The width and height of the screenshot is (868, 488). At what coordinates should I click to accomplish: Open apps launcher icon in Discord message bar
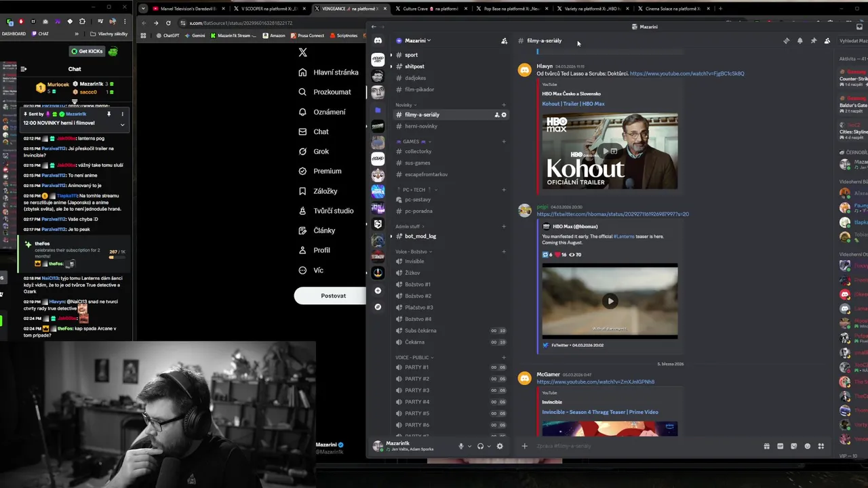point(821,446)
